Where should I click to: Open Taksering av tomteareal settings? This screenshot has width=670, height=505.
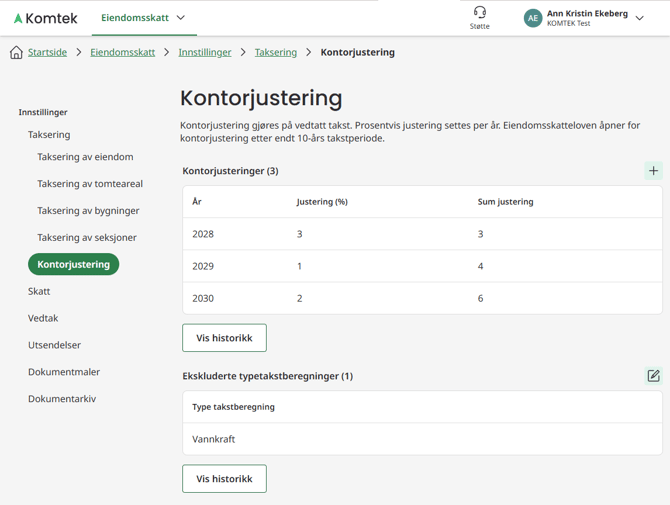coord(90,184)
